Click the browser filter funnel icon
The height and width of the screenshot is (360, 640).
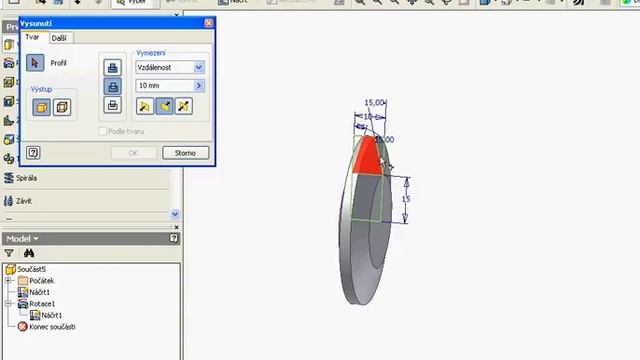coord(9,253)
